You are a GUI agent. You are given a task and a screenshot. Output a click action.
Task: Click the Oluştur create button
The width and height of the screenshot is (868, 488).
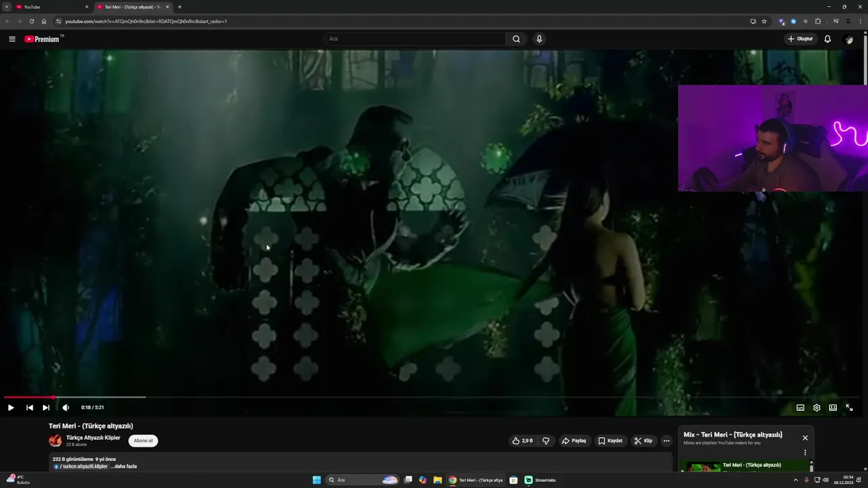[x=800, y=39]
